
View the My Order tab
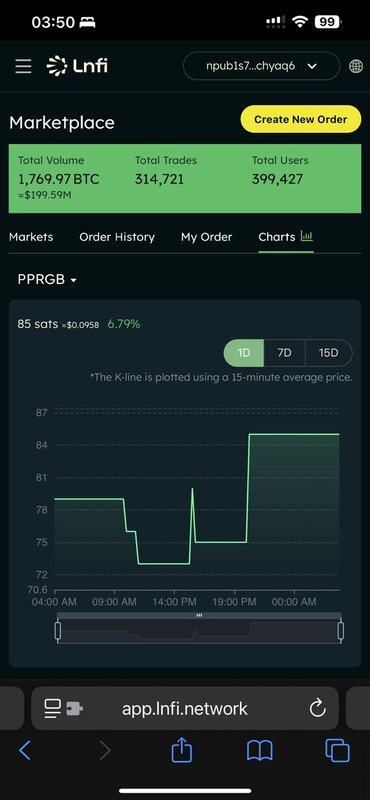pyautogui.click(x=206, y=237)
